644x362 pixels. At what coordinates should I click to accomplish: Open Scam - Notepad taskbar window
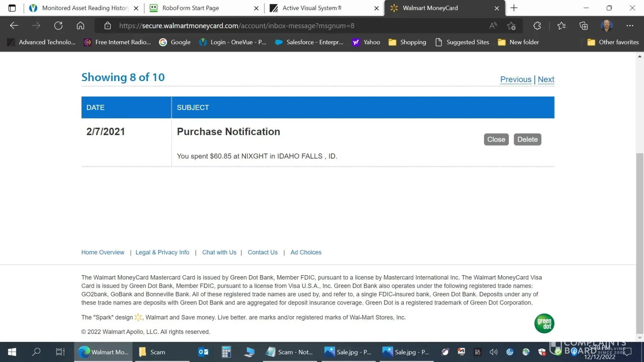pyautogui.click(x=290, y=352)
